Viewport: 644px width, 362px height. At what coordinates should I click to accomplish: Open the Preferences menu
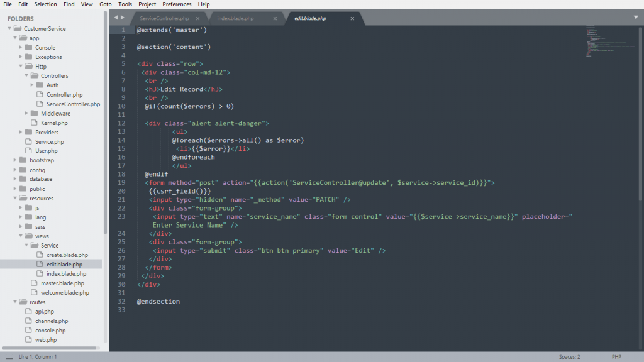tap(177, 4)
